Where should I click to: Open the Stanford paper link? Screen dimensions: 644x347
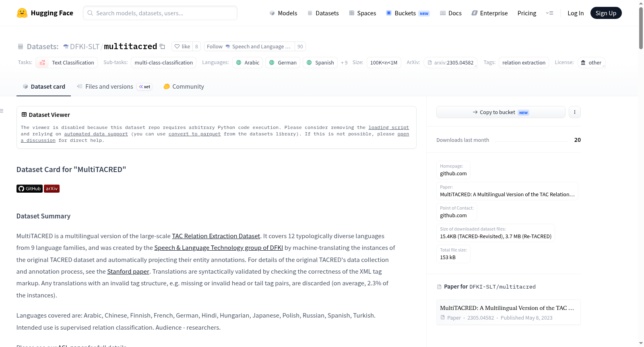(x=128, y=272)
